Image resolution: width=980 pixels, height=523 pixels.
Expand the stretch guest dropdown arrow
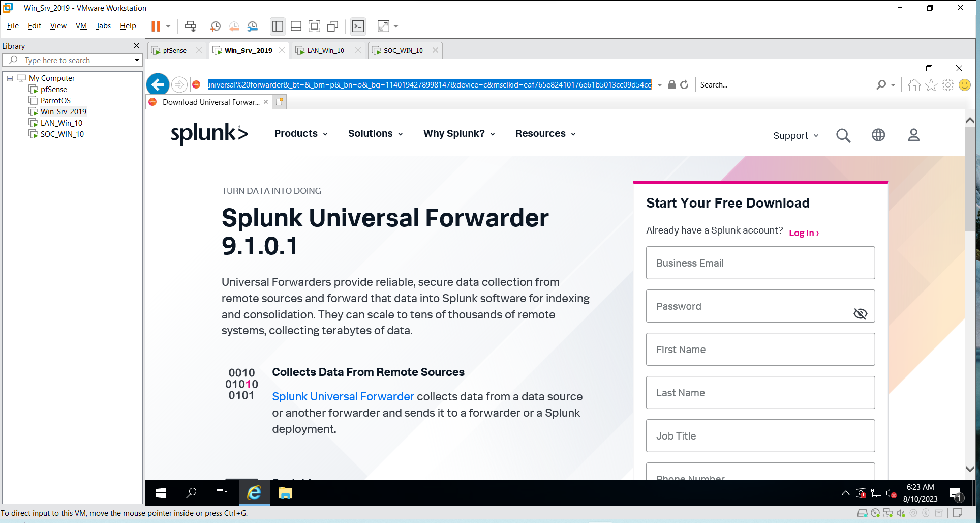pos(396,26)
